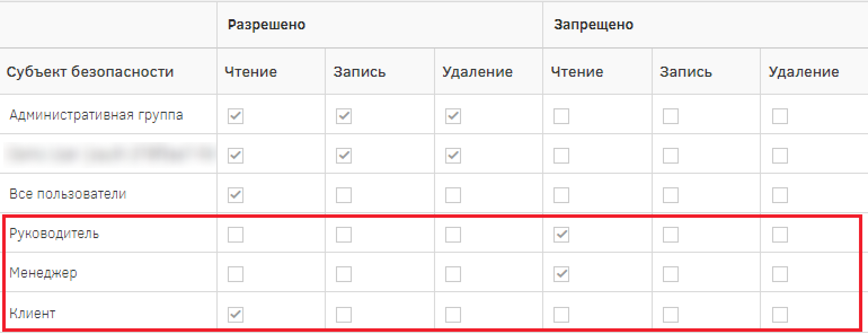
Task: Check forbidden Запись for Руководитель
Action: coord(671,235)
